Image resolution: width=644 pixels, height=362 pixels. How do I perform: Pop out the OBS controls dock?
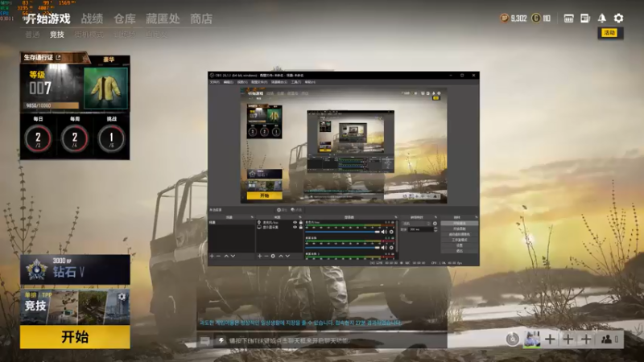[x=476, y=217]
